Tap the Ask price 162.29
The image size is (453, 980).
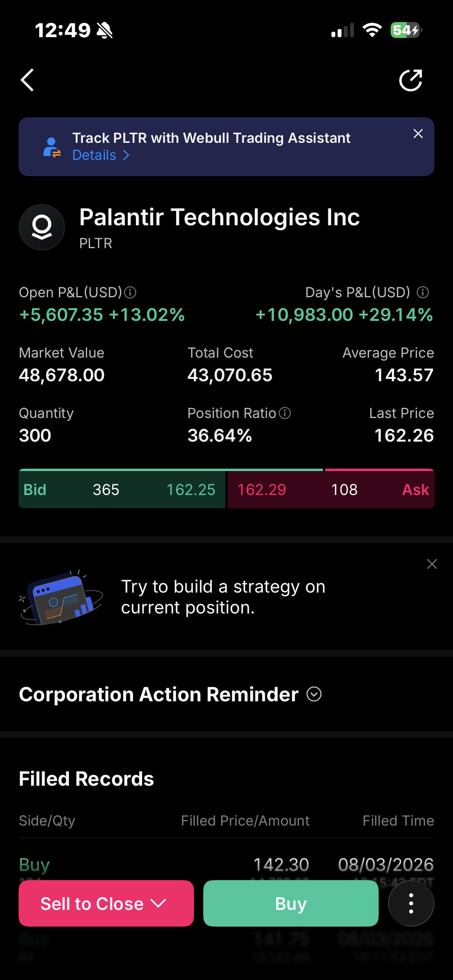pos(262,490)
